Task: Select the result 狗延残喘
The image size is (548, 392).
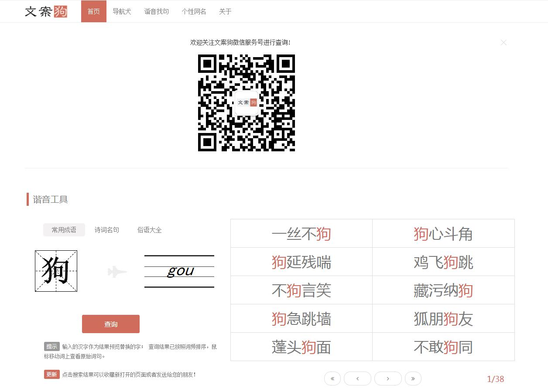Action: click(301, 262)
